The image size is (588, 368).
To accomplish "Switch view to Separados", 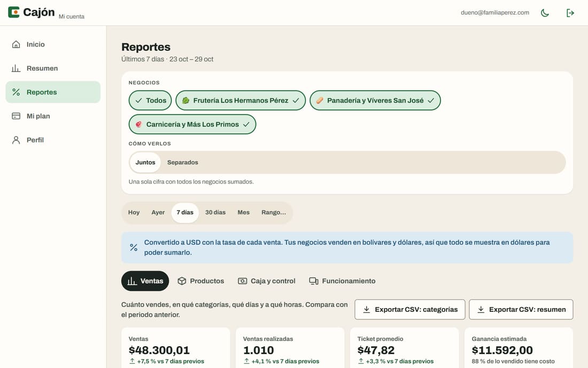I will click(183, 163).
